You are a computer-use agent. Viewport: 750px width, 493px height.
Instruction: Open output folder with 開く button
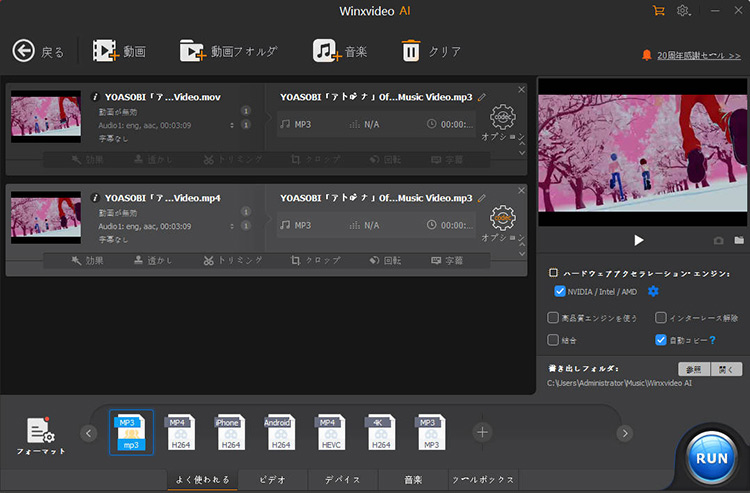(726, 369)
